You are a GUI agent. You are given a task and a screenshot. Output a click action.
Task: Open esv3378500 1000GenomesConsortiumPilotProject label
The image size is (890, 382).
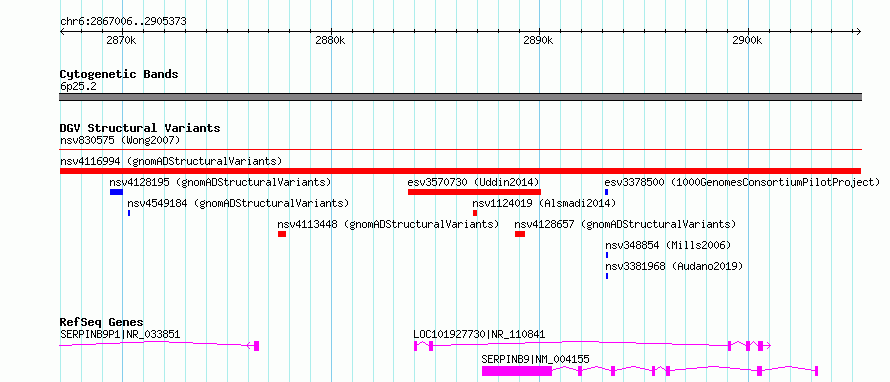coord(742,183)
